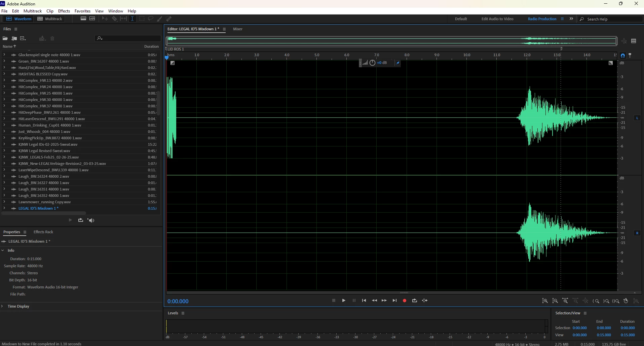Zoom in amplitude

click(x=545, y=301)
